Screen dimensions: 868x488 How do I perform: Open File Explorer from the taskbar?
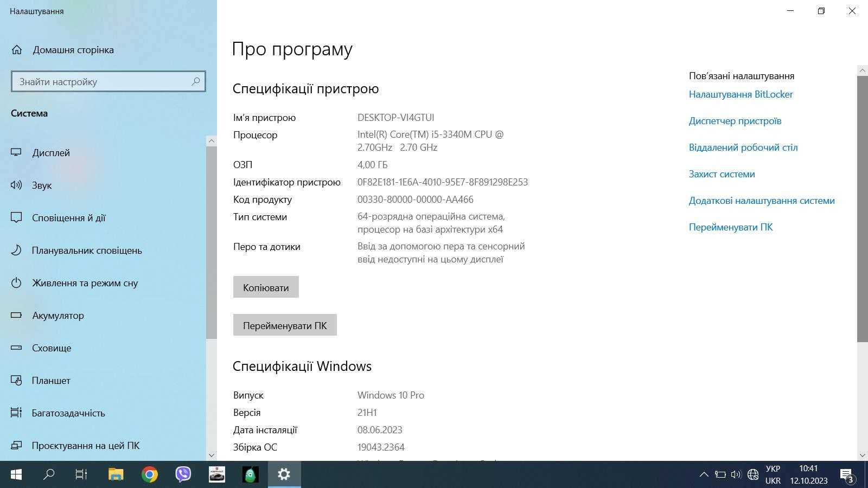(116, 474)
